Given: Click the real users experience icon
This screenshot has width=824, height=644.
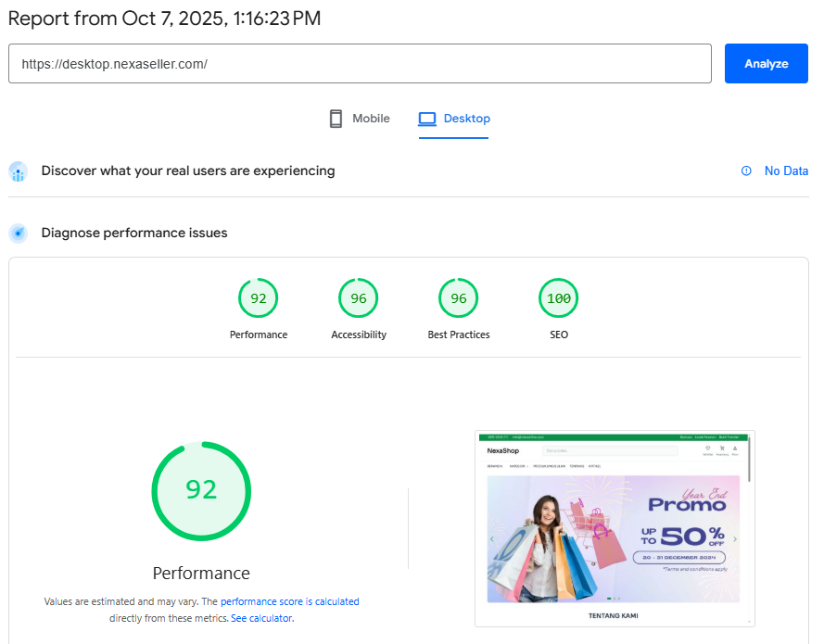Looking at the screenshot, I should pyautogui.click(x=18, y=171).
